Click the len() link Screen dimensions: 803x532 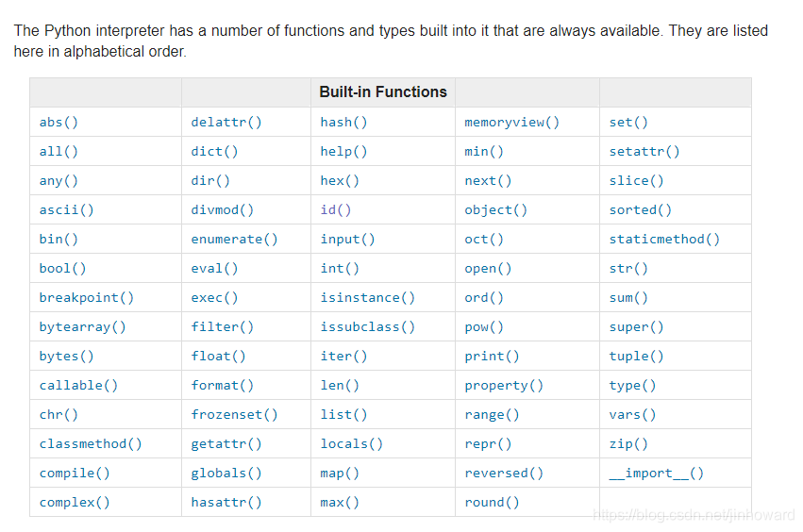pos(340,385)
